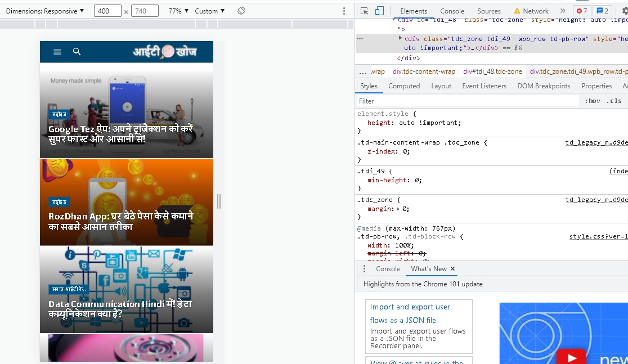Viewport: 628px width, 364px height.
Task: Edit the width: 100% declaration
Action: [x=391, y=245]
